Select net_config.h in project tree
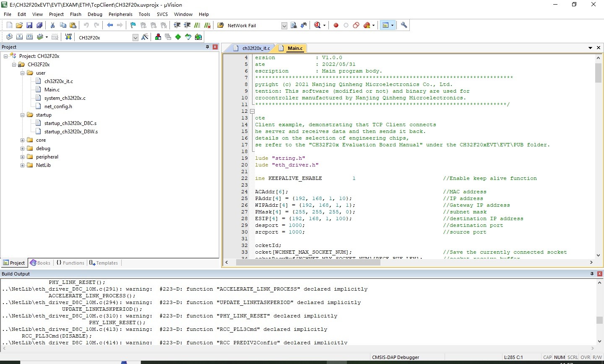Image resolution: width=604 pixels, height=364 pixels. (58, 107)
